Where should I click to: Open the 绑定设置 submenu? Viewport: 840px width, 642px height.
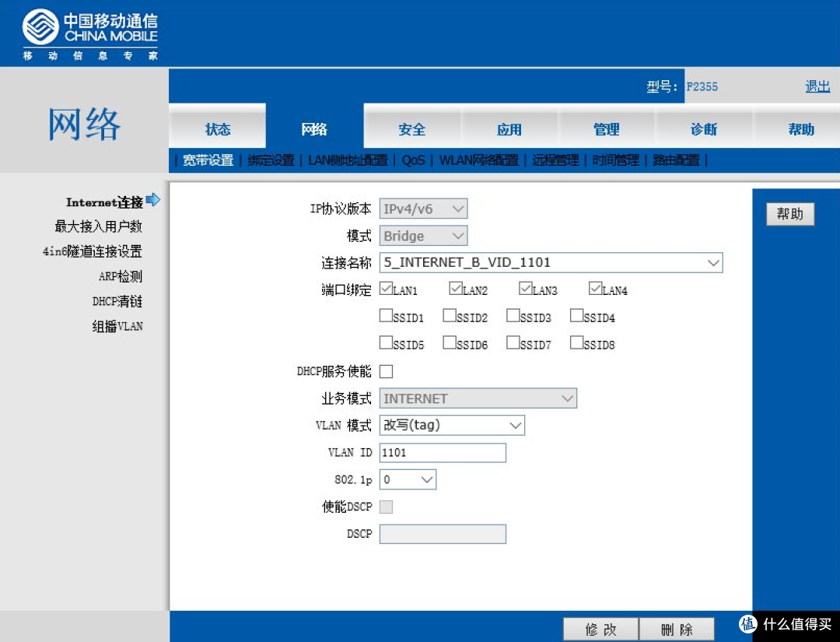271,160
